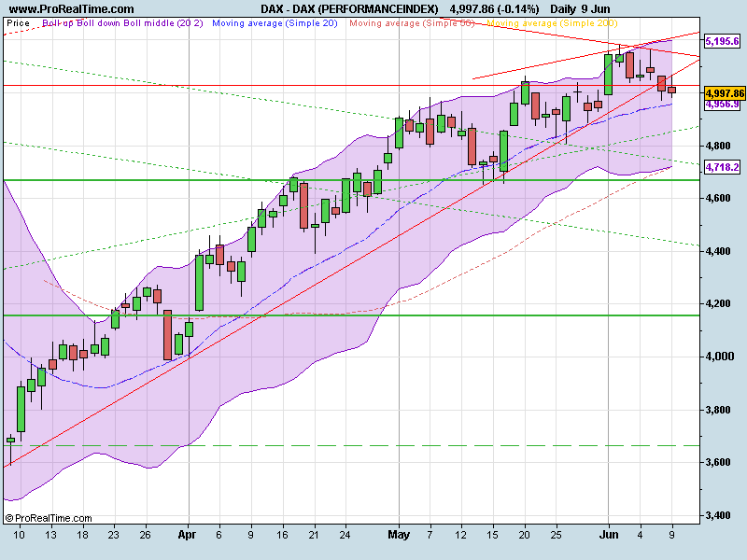Viewport: 747px width, 560px height.
Task: Click the 4,200 price axis label
Action: click(x=717, y=304)
